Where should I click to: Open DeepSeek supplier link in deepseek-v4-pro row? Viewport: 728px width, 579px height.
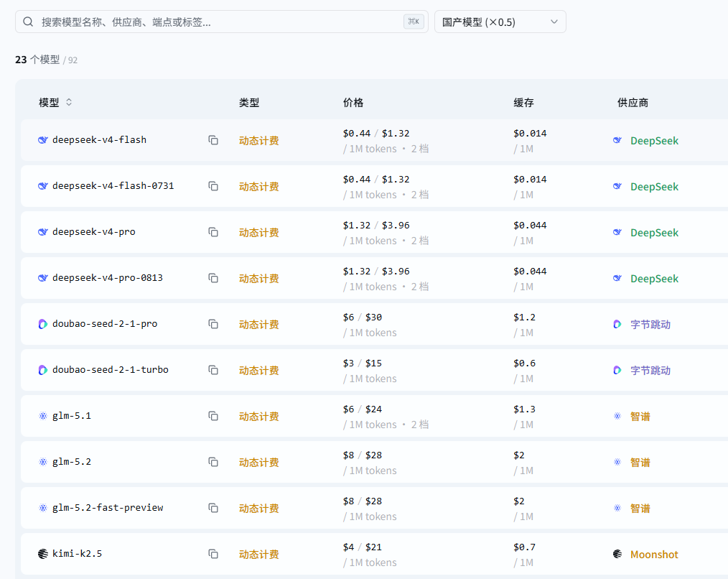tap(654, 233)
